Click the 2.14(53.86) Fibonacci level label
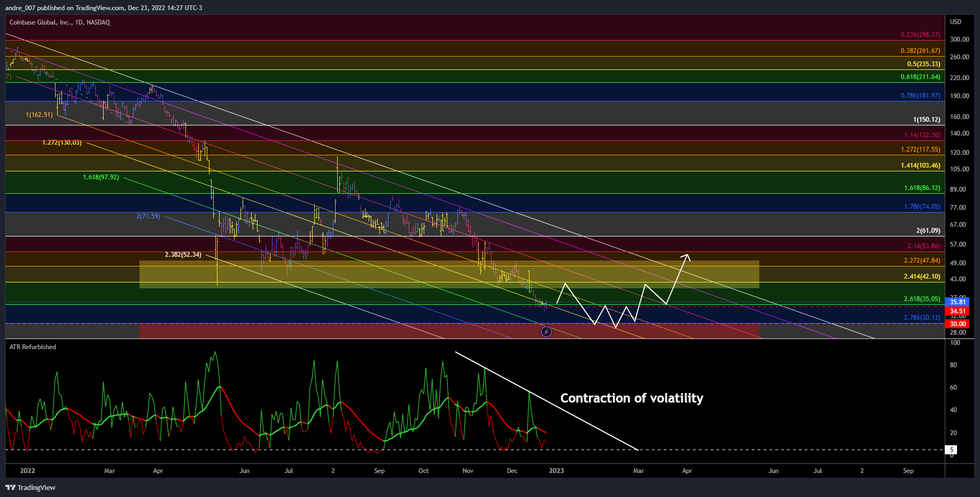This screenshot has height=497, width=980. point(923,246)
